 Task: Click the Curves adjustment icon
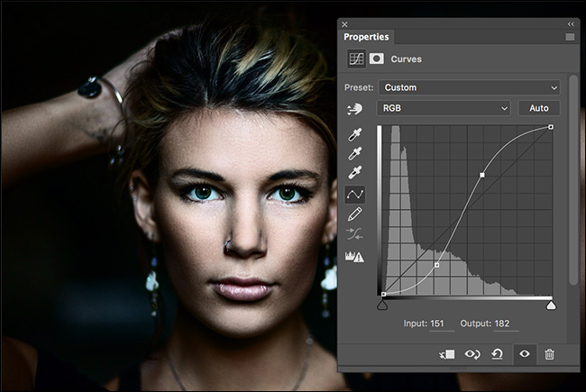[x=356, y=59]
